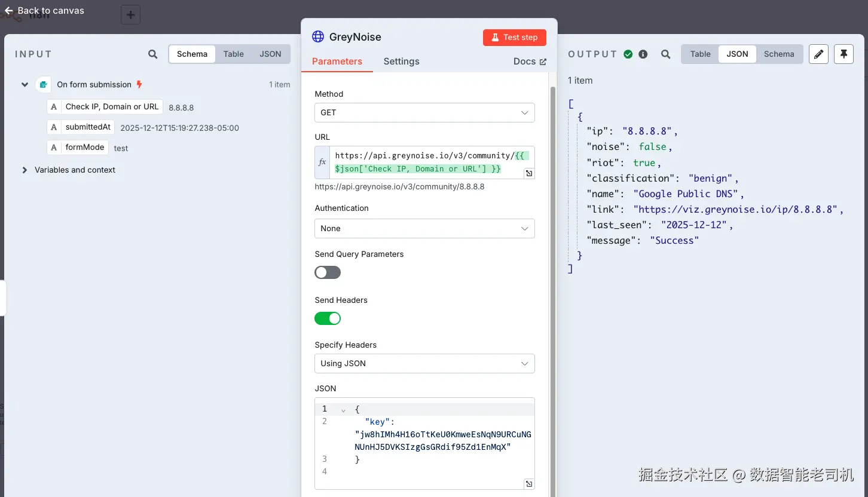Expand the JSON editor with corner icon

(528, 484)
